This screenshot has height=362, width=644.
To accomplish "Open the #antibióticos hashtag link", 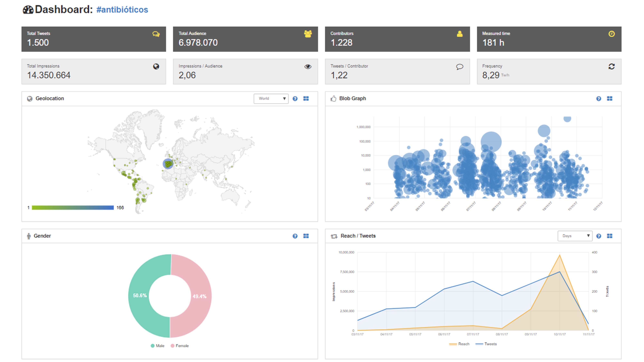I will click(122, 10).
